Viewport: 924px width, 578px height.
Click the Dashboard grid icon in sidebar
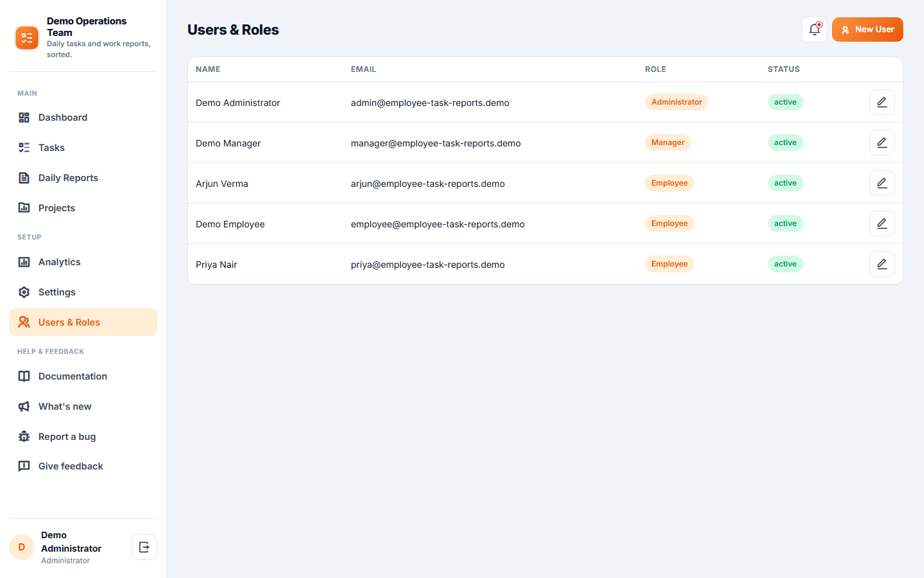click(24, 118)
